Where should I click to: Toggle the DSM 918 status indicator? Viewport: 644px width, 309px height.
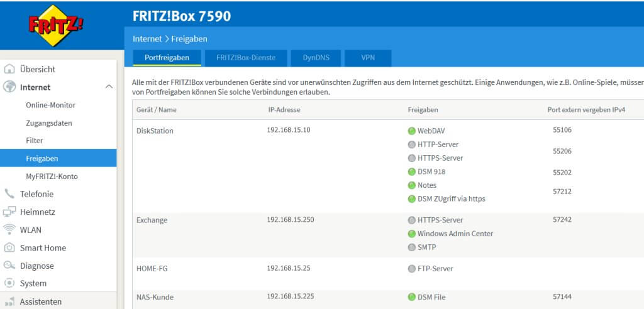[411, 171]
